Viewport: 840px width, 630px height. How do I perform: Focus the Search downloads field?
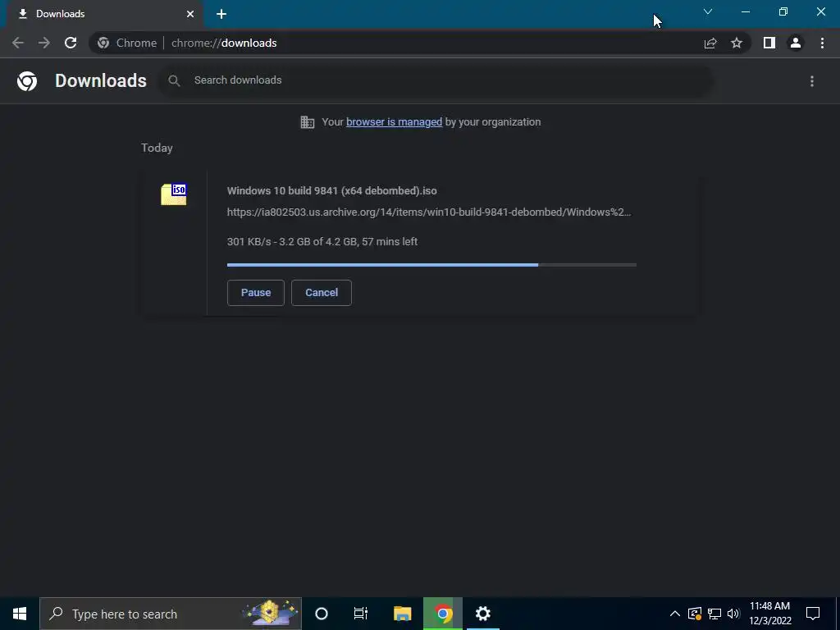(435, 81)
